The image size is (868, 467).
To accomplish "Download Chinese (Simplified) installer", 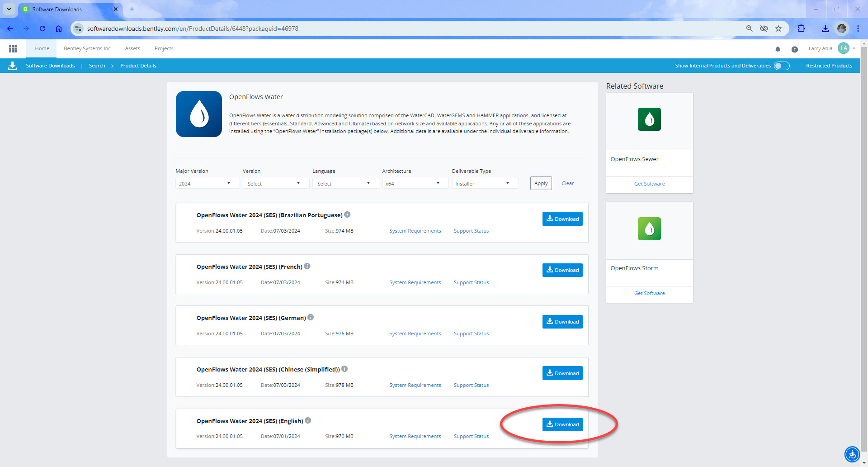I will [562, 373].
